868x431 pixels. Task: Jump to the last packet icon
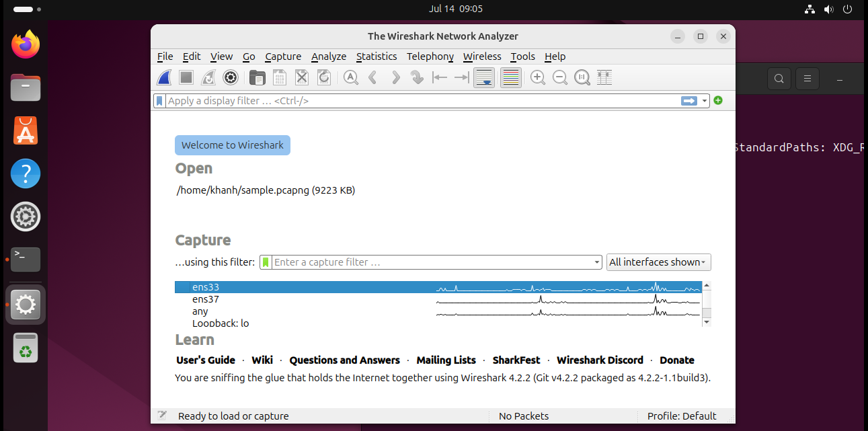point(461,78)
